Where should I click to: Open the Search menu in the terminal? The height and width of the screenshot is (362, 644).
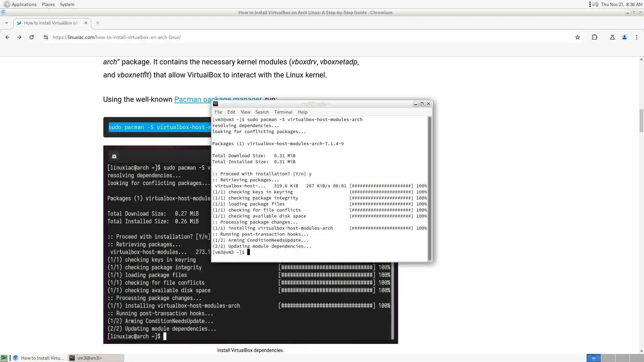(262, 112)
